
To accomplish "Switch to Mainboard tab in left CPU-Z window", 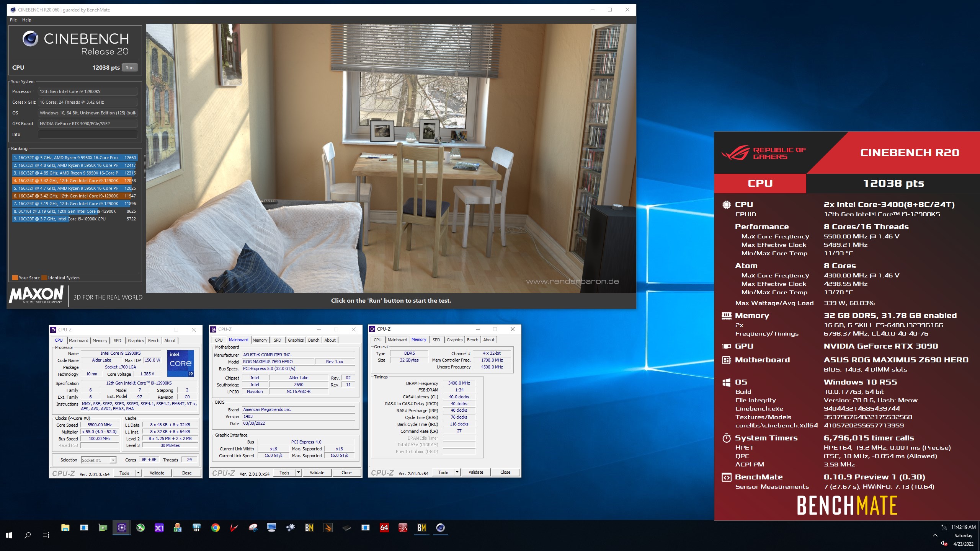I will [78, 341].
